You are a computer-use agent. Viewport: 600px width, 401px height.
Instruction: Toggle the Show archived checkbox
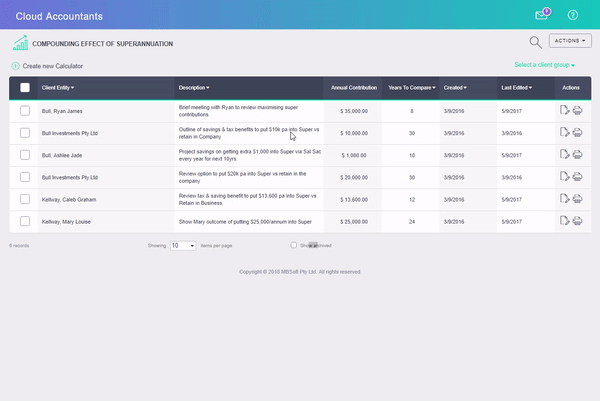point(293,245)
